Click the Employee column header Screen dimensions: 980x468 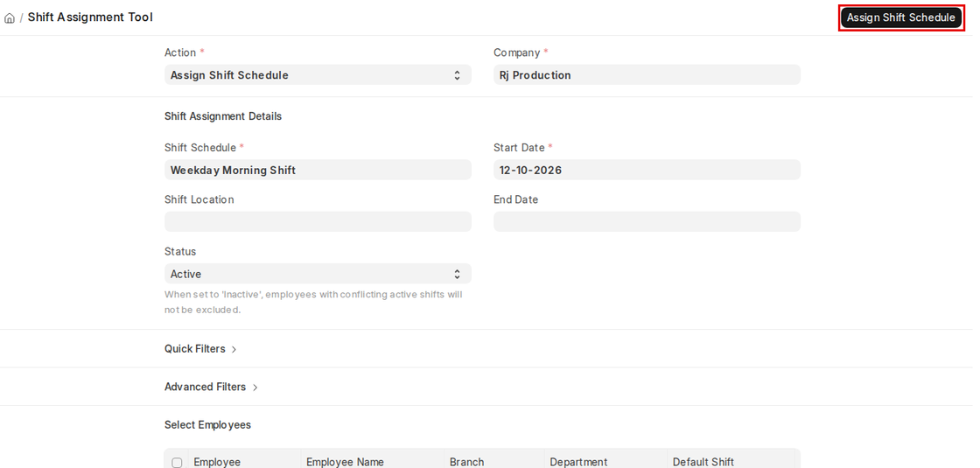217,463
